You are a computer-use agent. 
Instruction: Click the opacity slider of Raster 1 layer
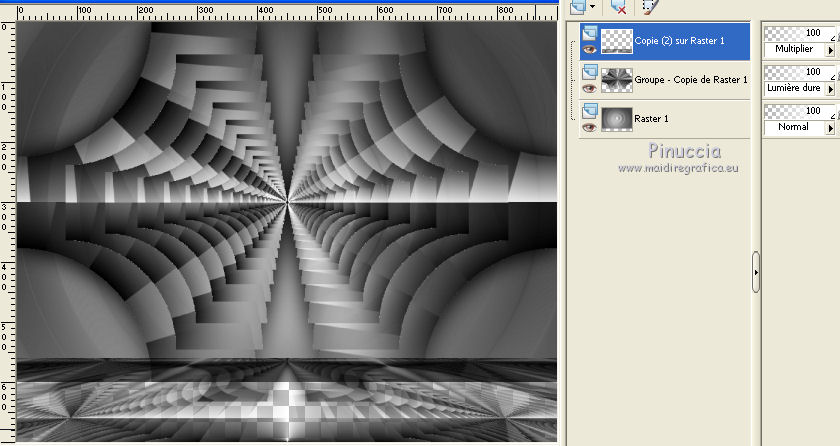point(799,111)
